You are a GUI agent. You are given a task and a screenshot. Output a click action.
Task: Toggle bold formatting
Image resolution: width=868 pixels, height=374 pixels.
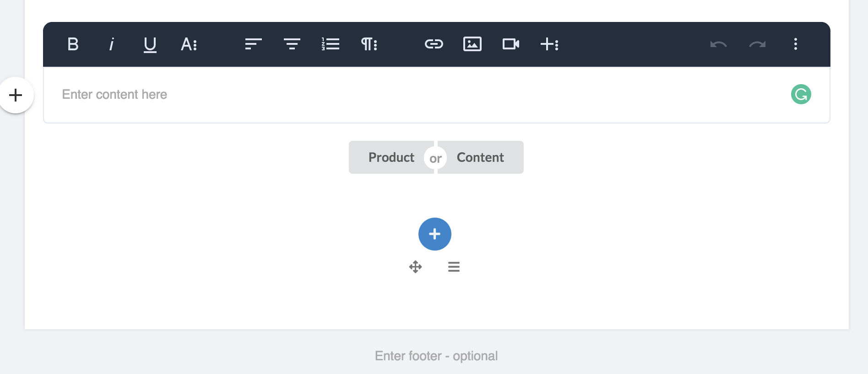pyautogui.click(x=73, y=44)
